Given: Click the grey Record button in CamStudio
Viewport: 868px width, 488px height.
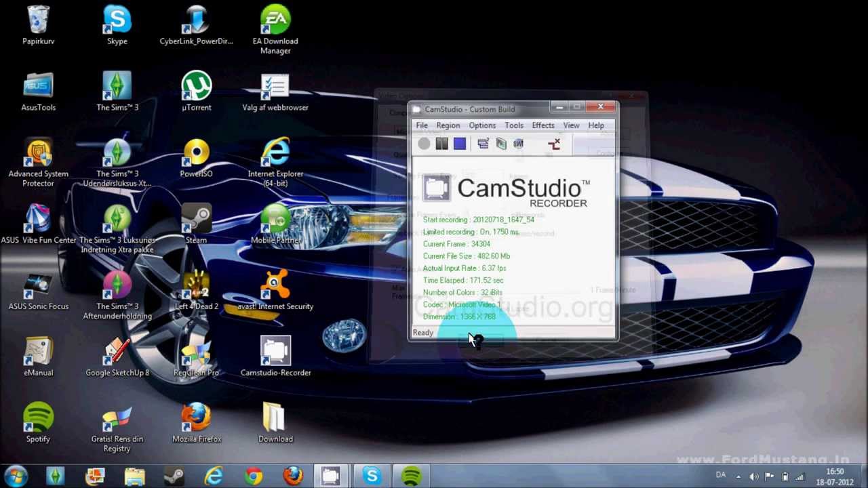Looking at the screenshot, I should click(x=424, y=144).
